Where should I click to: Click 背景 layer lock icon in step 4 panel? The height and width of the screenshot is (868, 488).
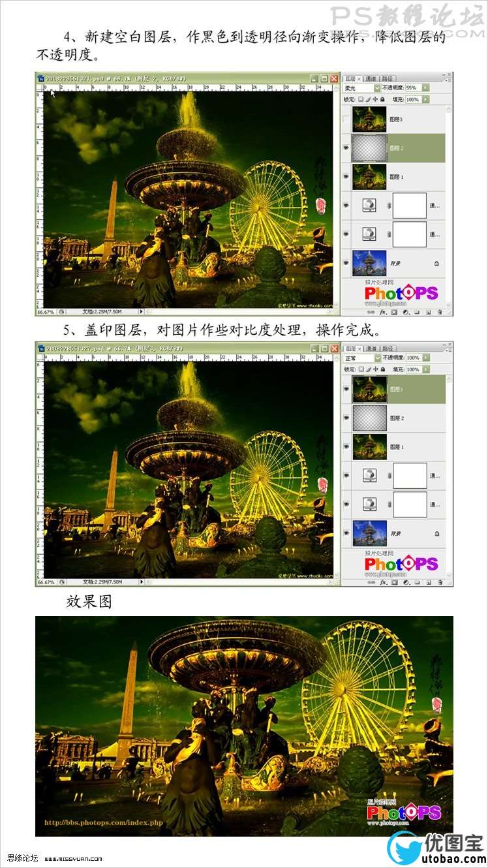[x=436, y=263]
